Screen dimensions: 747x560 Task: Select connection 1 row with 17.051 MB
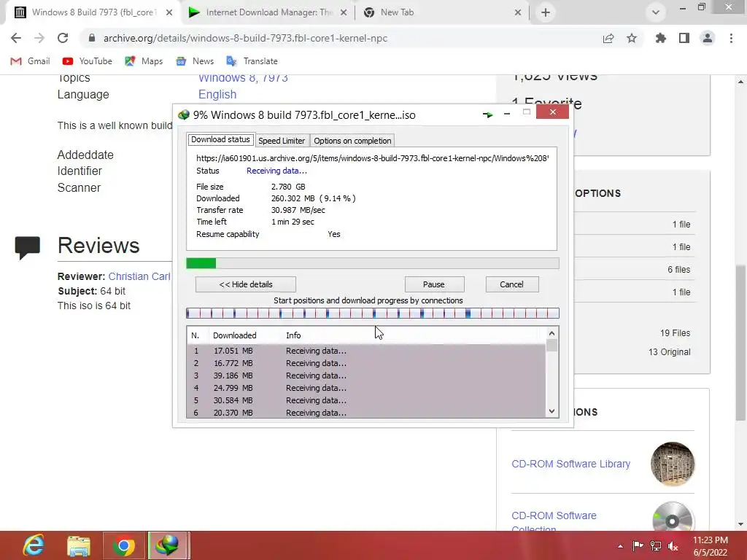click(366, 351)
